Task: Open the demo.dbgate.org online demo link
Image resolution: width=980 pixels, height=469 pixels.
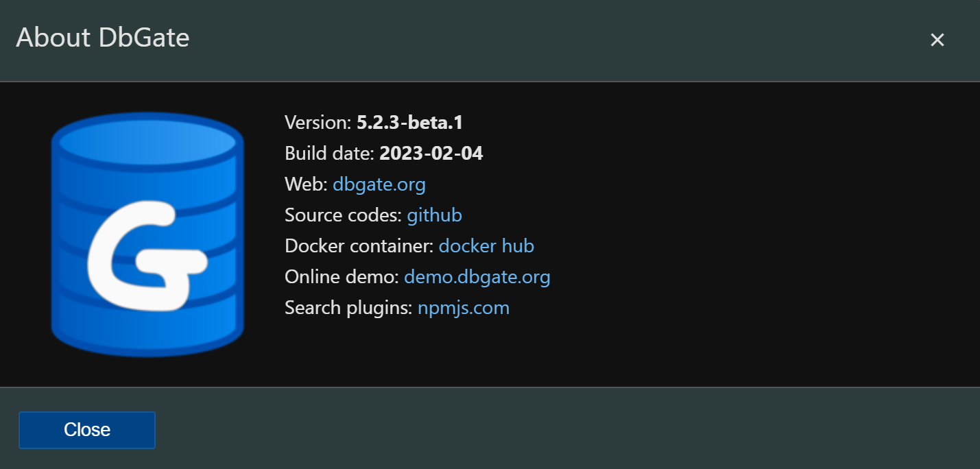Action: 477,276
